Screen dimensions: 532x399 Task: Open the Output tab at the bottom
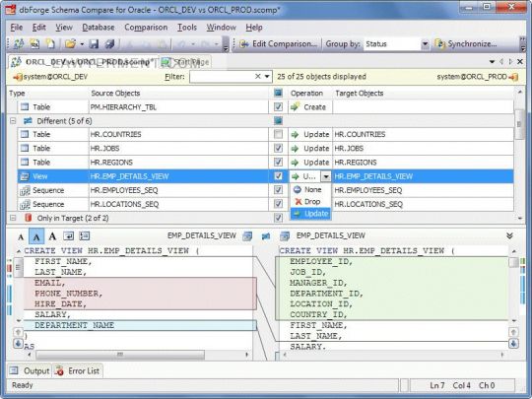(x=30, y=370)
